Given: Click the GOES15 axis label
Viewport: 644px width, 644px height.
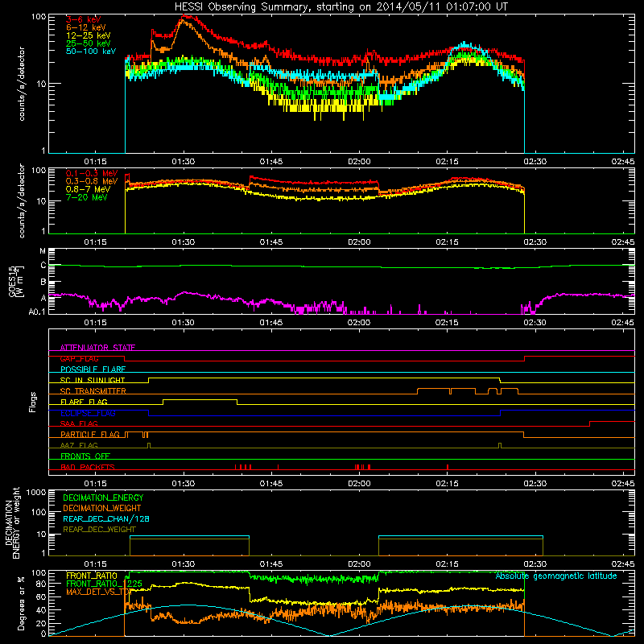Looking at the screenshot, I should click(x=12, y=281).
